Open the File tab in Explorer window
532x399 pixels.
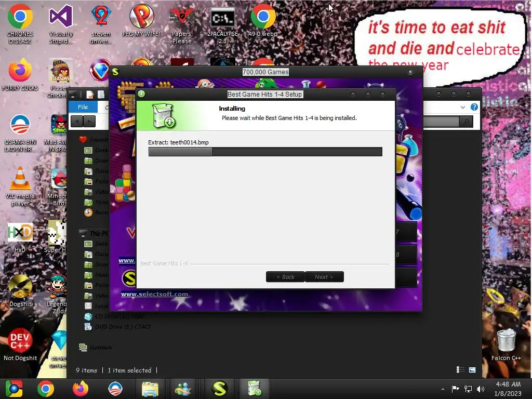click(x=83, y=107)
